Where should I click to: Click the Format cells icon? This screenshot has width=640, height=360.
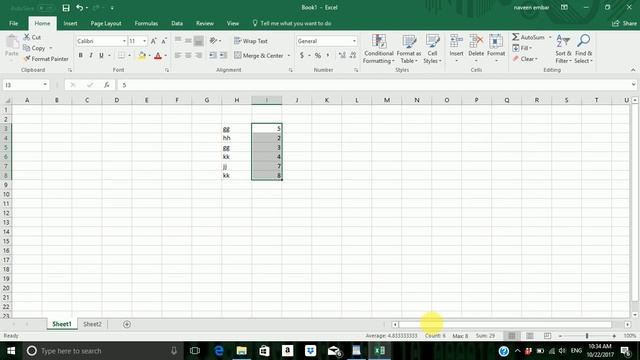tap(496, 42)
